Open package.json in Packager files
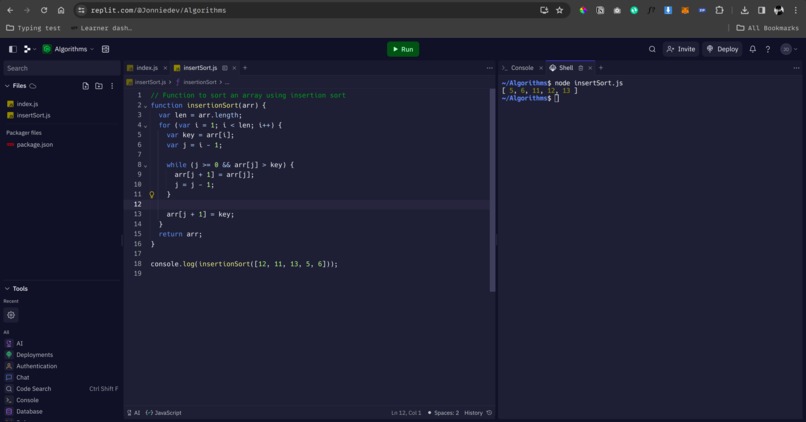This screenshot has height=422, width=806. point(34,145)
